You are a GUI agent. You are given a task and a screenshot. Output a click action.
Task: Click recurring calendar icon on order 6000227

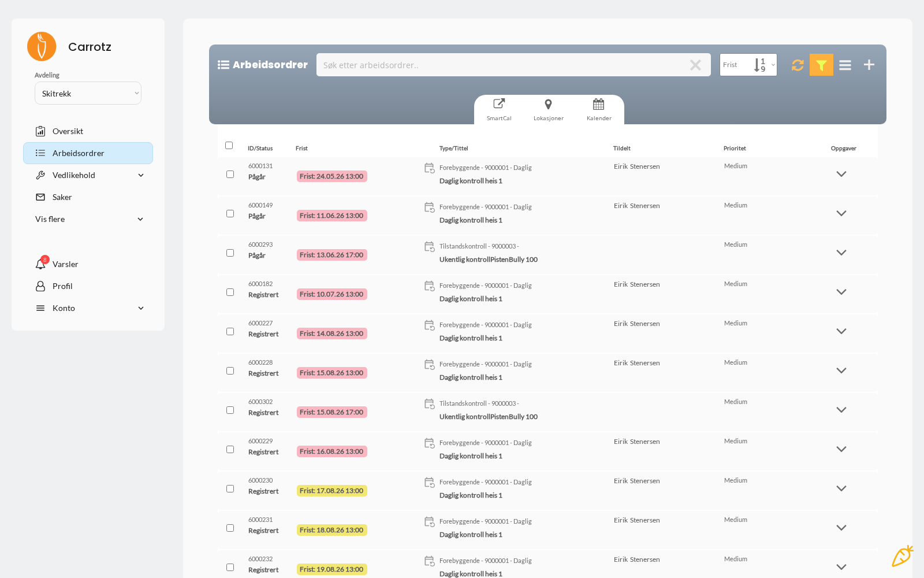pos(430,325)
